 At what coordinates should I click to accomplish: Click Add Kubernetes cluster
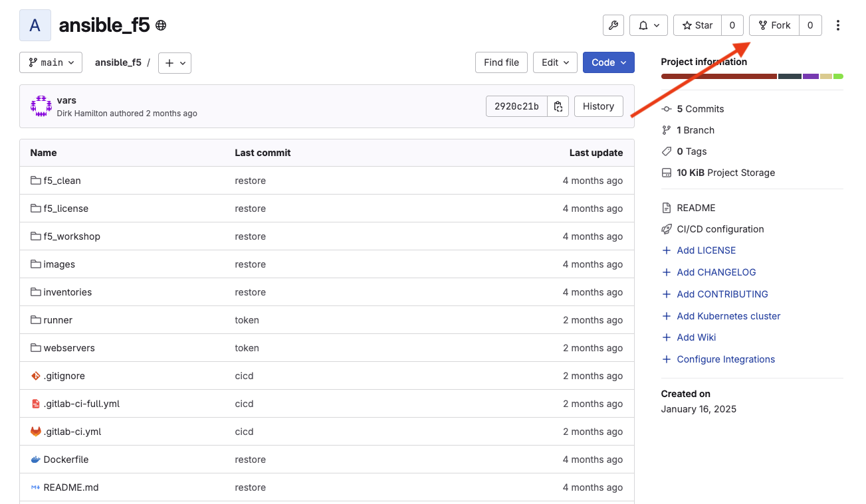point(728,316)
